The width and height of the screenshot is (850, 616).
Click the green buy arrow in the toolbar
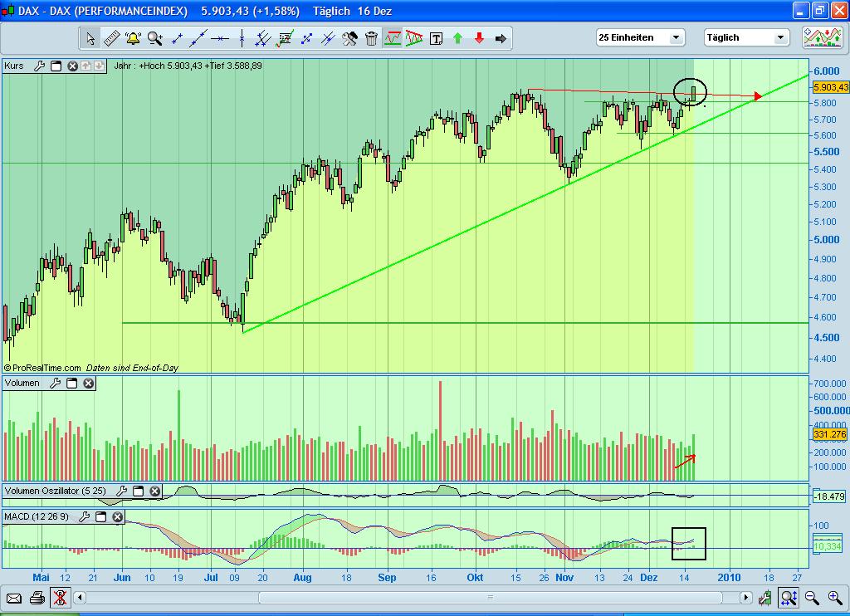(457, 38)
